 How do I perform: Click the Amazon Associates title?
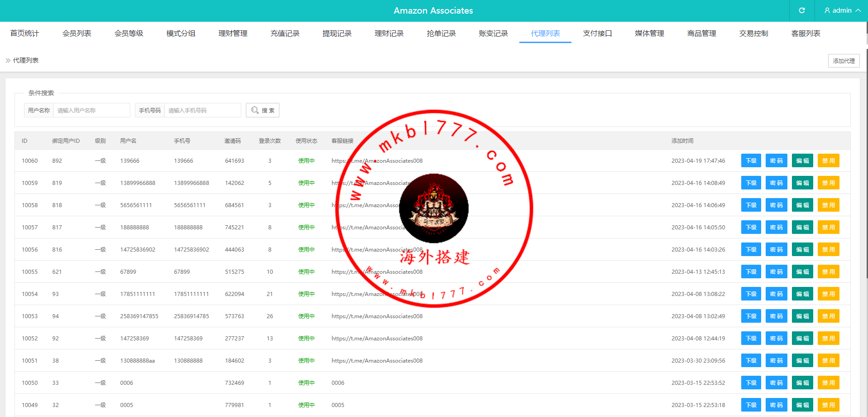(x=433, y=10)
